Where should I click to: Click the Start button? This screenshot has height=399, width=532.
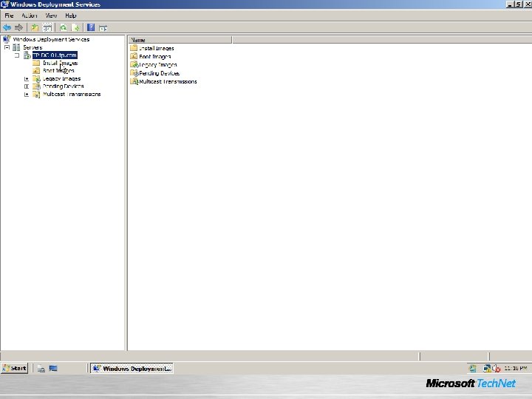[14, 368]
